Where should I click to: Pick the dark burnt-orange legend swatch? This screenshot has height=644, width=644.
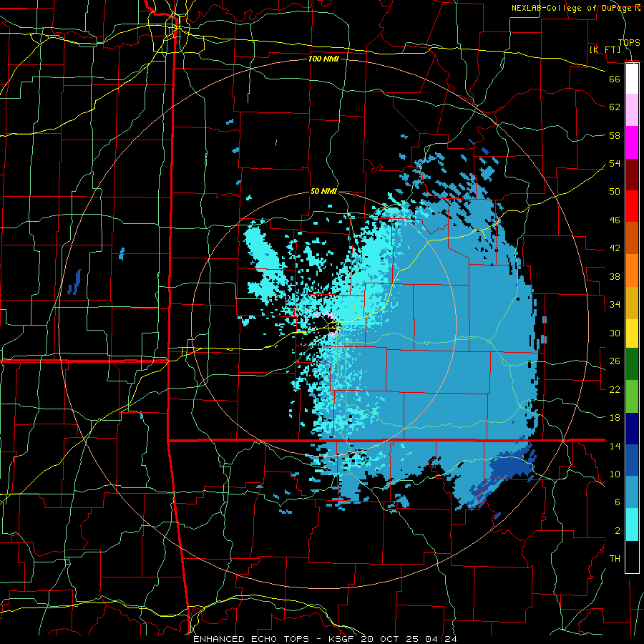click(632, 238)
